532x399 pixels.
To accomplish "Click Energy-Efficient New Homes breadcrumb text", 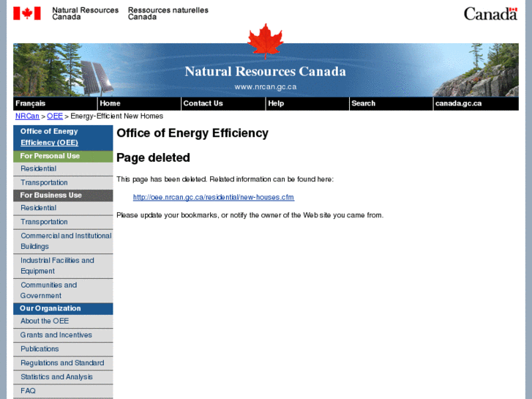I will (116, 116).
